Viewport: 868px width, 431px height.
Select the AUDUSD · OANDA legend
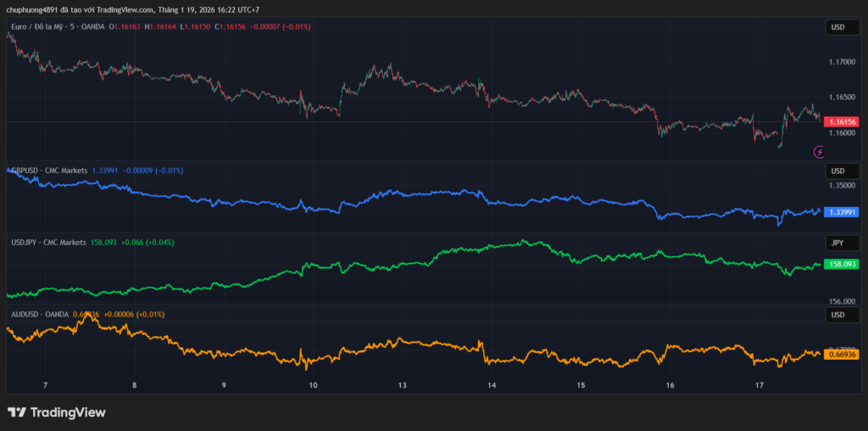39,315
